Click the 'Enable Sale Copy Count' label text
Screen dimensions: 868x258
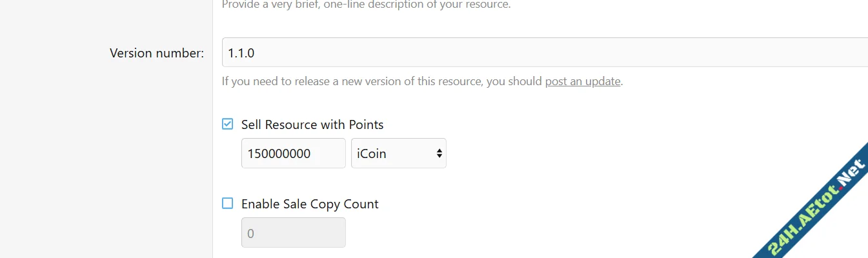pyautogui.click(x=310, y=204)
